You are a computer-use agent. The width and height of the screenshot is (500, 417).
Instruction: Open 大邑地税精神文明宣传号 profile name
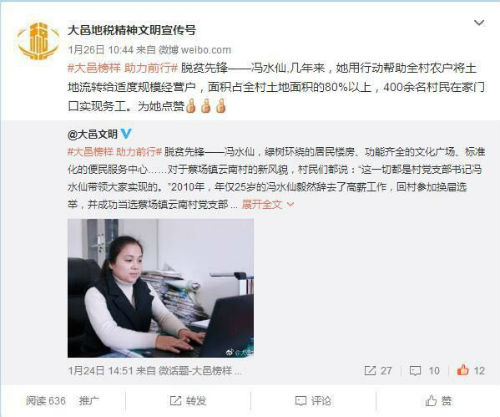tap(132, 30)
